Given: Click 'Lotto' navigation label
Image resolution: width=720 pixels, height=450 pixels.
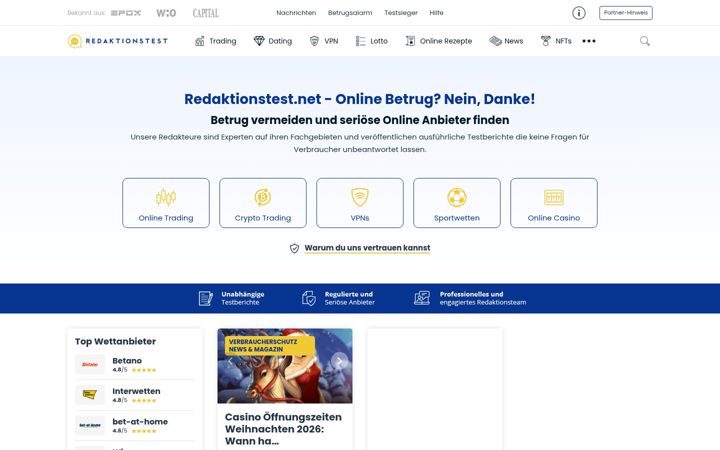Looking at the screenshot, I should pos(379,41).
